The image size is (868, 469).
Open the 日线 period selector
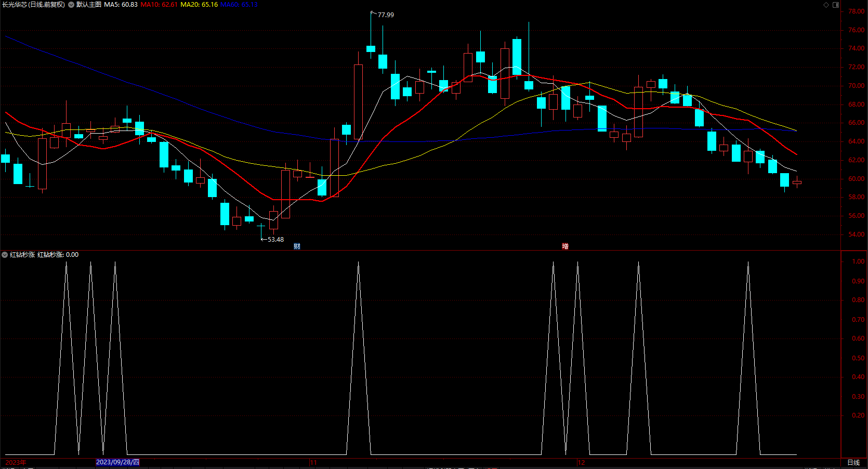(853, 462)
